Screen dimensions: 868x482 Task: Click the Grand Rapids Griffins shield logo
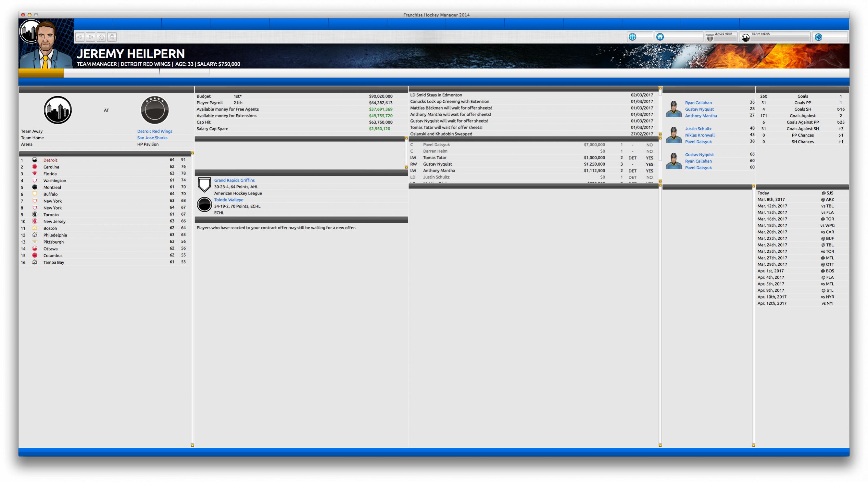pos(204,185)
